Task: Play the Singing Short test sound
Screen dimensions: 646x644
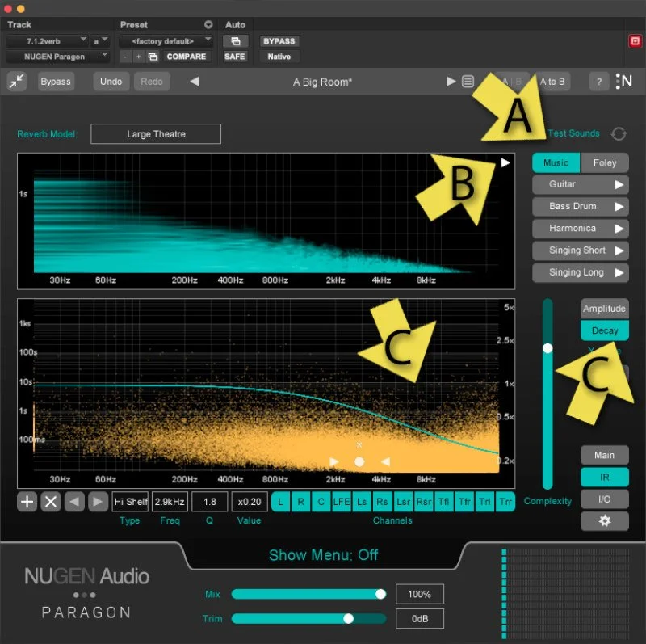Action: tap(619, 250)
